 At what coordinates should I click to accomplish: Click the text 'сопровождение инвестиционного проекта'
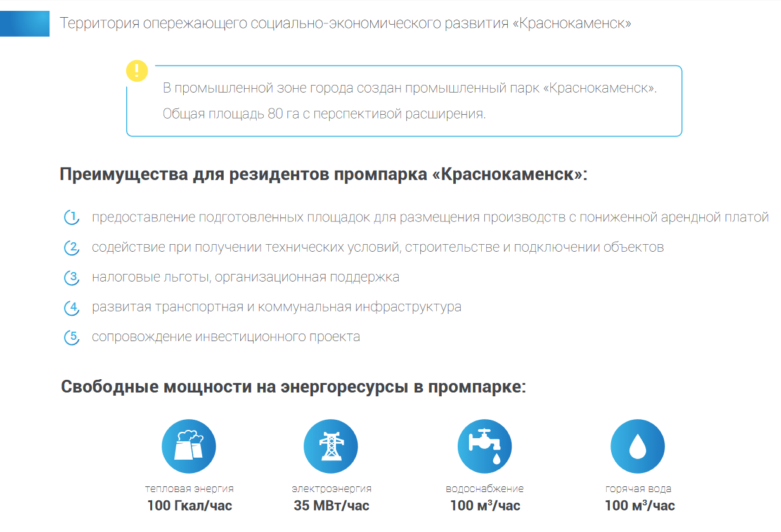226,337
